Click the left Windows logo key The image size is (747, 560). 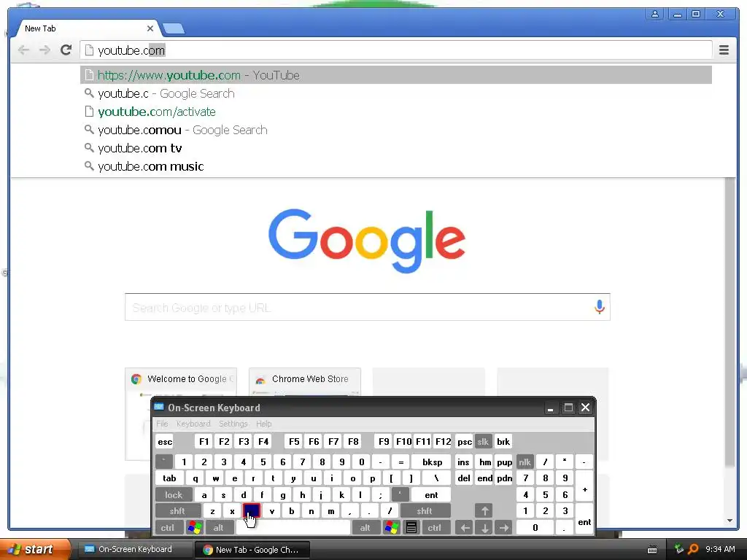[x=195, y=528]
